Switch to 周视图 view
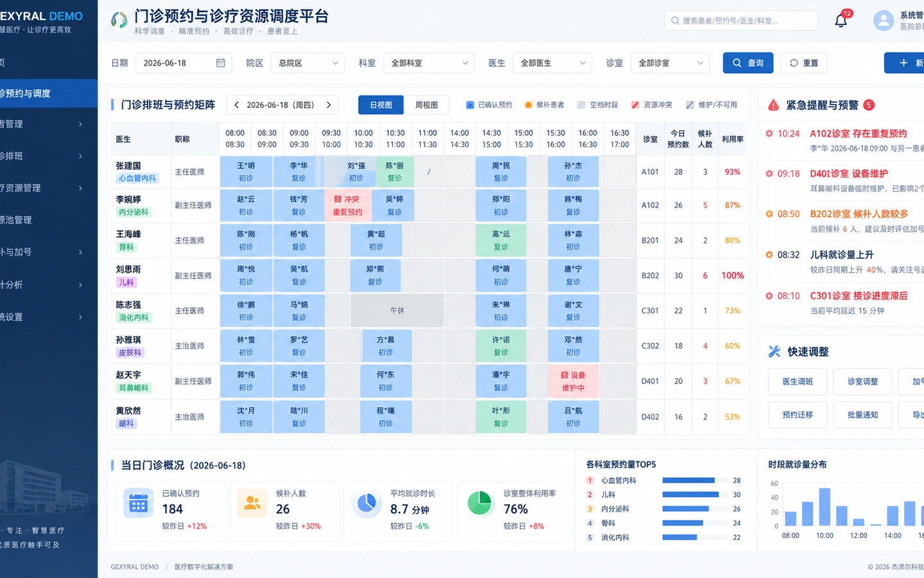This screenshot has height=578, width=924. [x=426, y=105]
